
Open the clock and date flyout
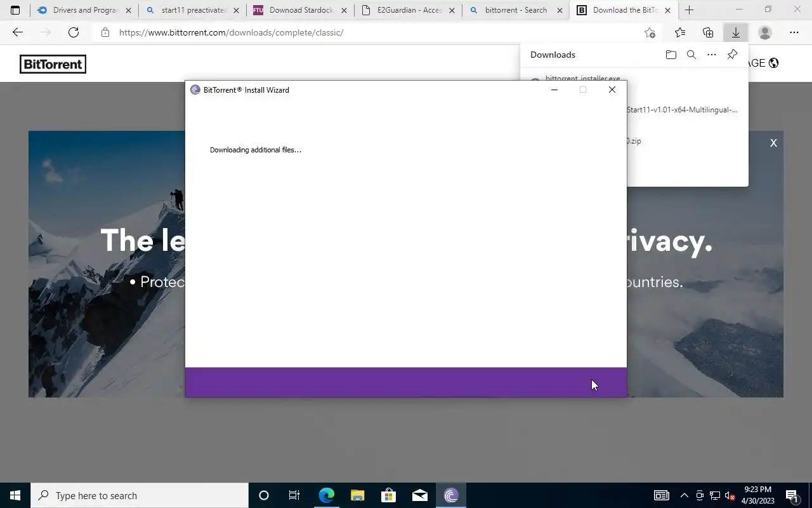[758, 495]
